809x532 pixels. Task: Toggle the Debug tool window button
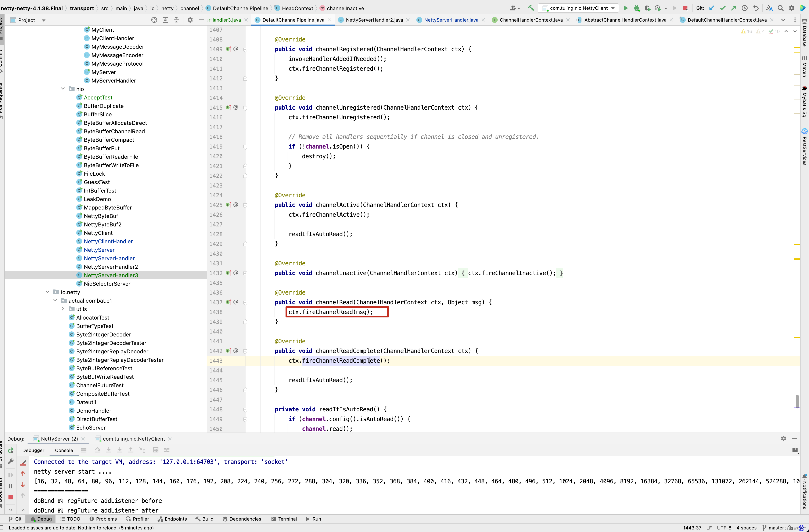click(41, 519)
